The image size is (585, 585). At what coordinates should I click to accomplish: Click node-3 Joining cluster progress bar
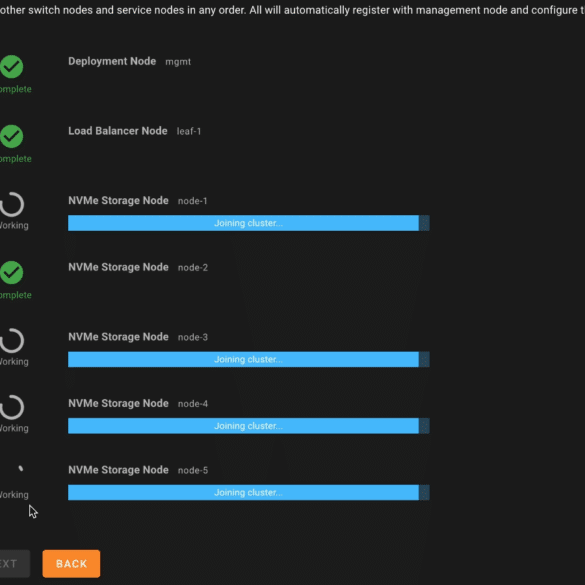click(248, 359)
